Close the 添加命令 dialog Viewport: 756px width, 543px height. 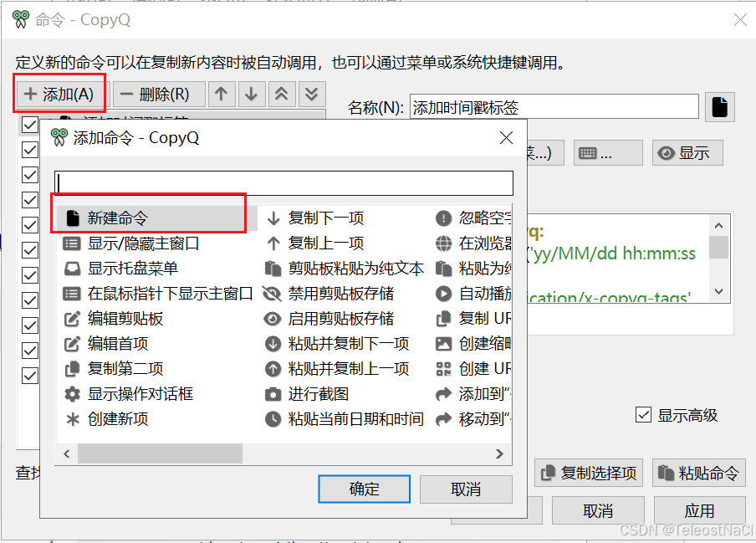(x=506, y=138)
